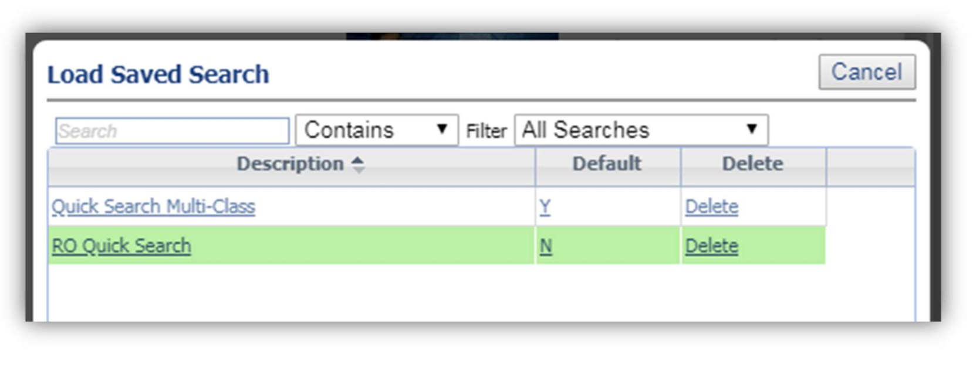
Task: Click the sort arrows icon beside Description
Action: pyautogui.click(x=358, y=165)
